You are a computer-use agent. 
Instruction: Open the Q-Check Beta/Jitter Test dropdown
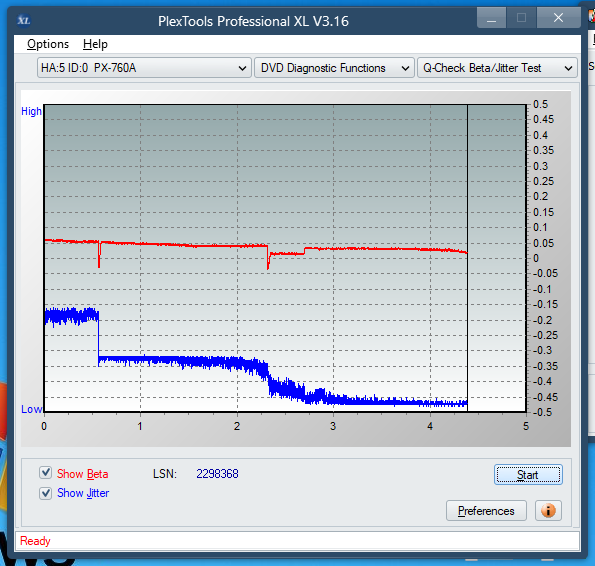497,68
